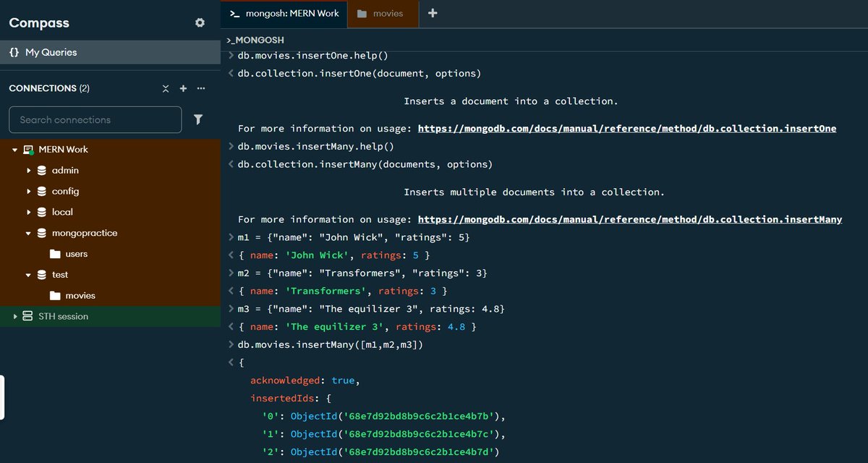Viewport: 868px width, 463px height.
Task: Filter connections with the funnel icon
Action: (x=198, y=119)
